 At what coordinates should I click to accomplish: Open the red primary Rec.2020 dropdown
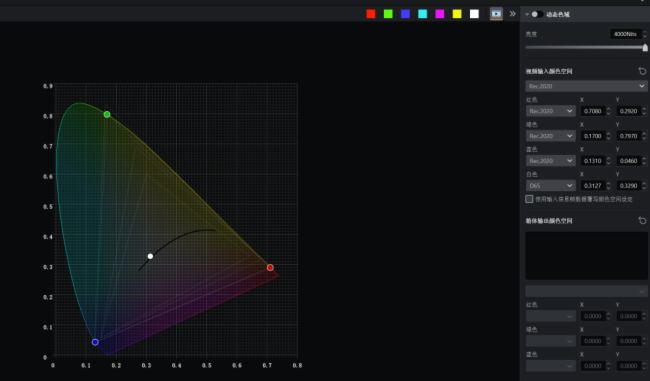click(x=551, y=111)
